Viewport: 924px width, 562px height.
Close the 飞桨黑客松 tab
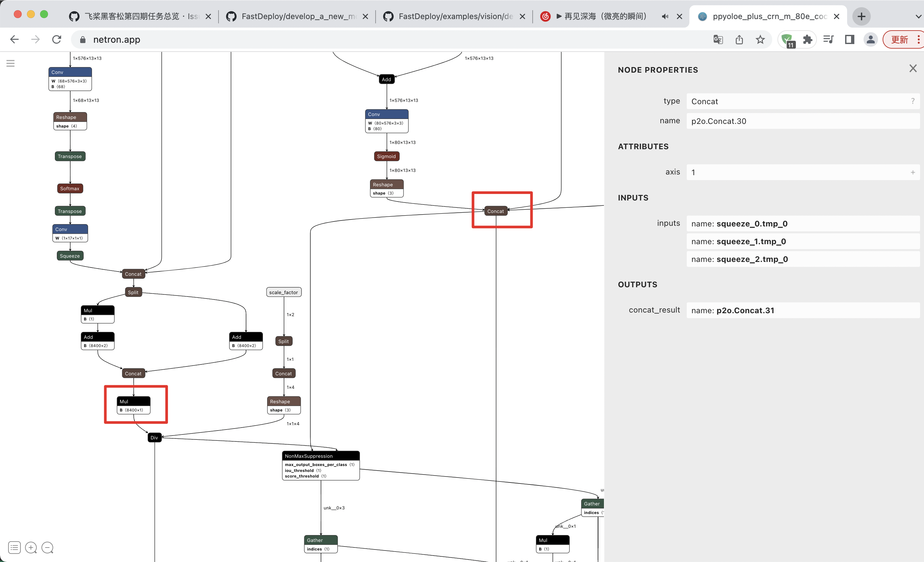coord(209,16)
